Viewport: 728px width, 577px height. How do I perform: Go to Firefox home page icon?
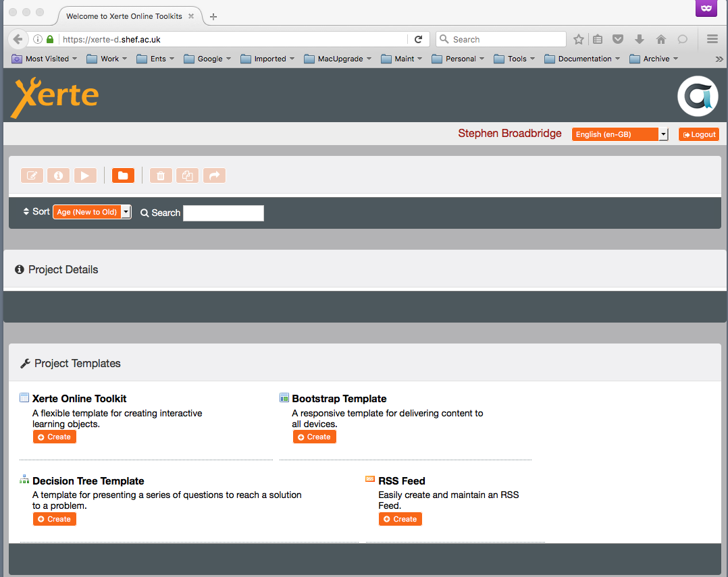tap(661, 39)
